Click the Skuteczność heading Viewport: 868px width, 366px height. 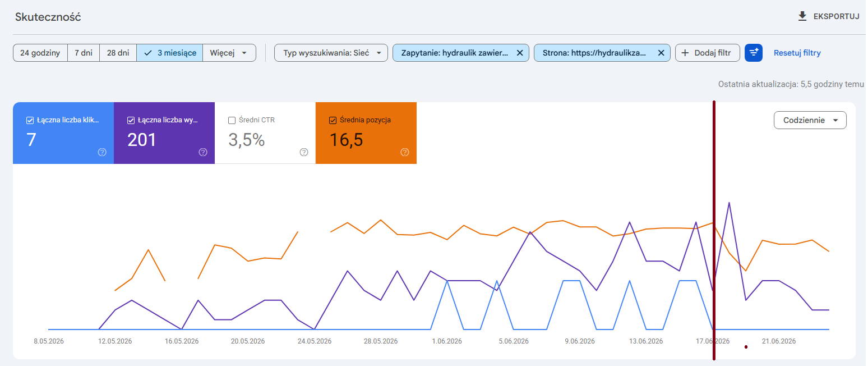[48, 17]
